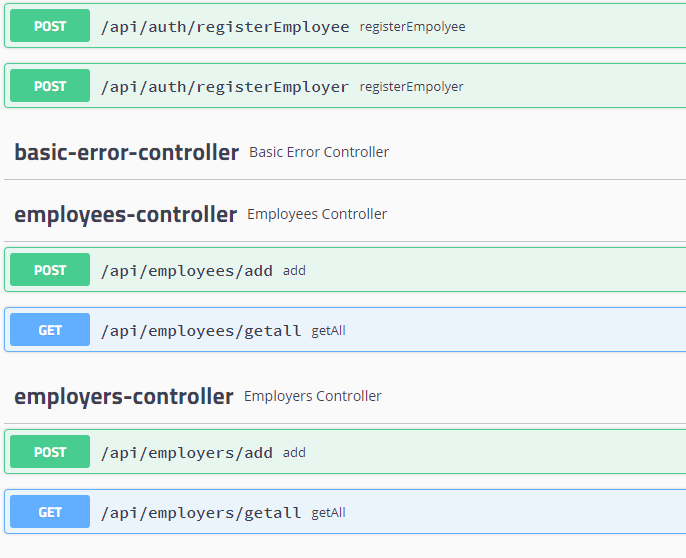Click POST badge for /api/employers/add
686x558 pixels.
tap(50, 452)
